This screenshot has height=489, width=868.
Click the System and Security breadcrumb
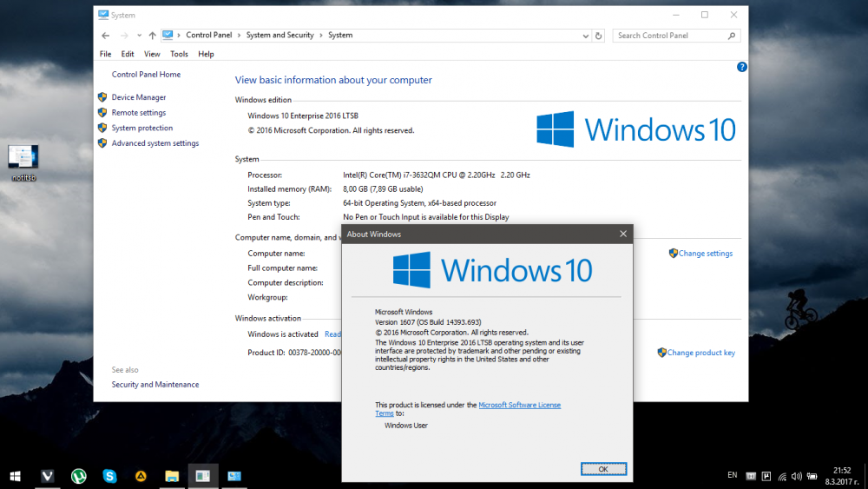(x=279, y=35)
